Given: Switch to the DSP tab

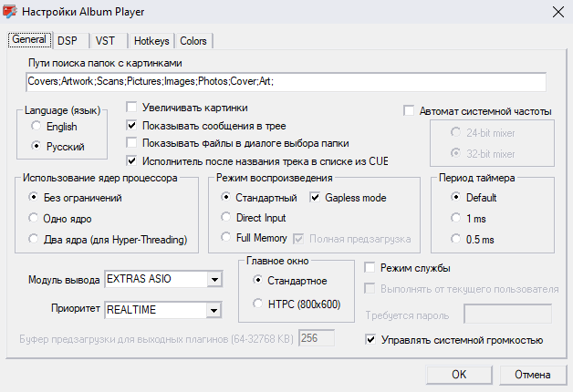Looking at the screenshot, I should [67, 41].
